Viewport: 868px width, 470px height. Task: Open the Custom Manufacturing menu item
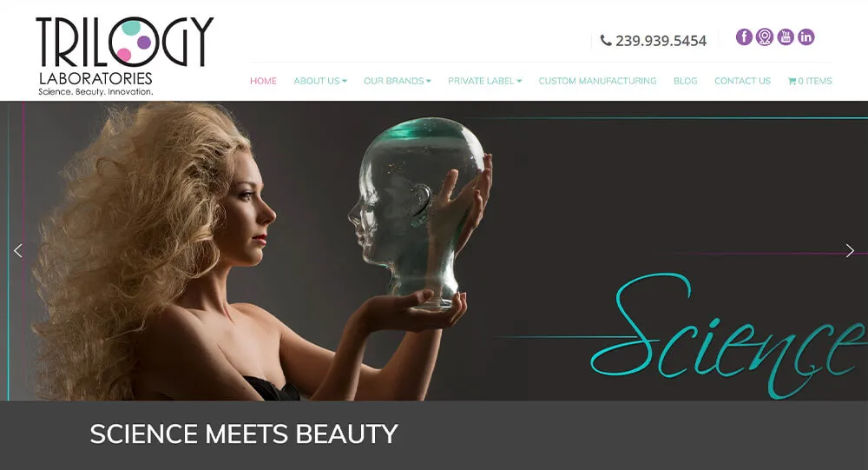point(597,81)
